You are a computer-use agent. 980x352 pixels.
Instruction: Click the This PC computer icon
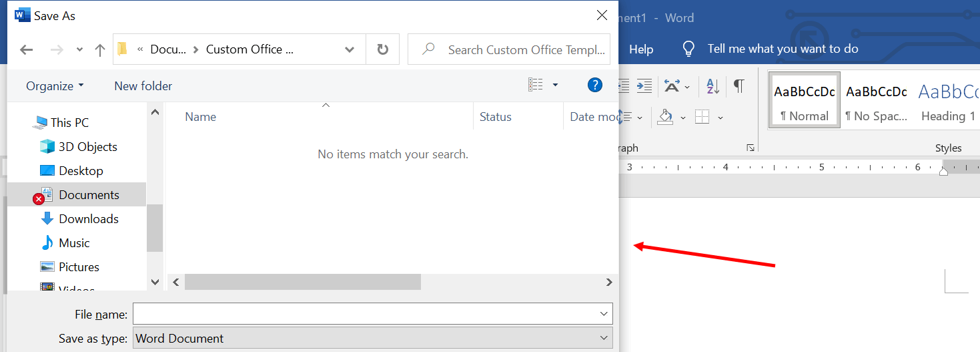pos(40,122)
